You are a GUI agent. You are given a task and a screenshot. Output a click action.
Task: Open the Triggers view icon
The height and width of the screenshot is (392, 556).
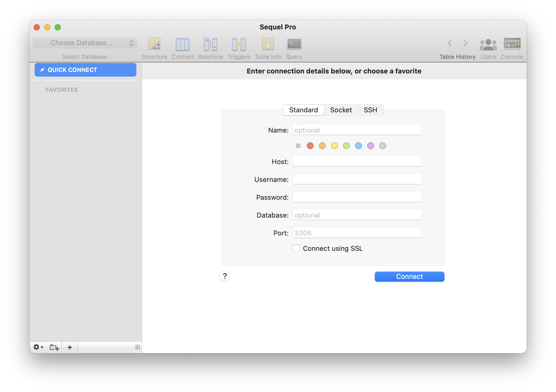click(239, 44)
